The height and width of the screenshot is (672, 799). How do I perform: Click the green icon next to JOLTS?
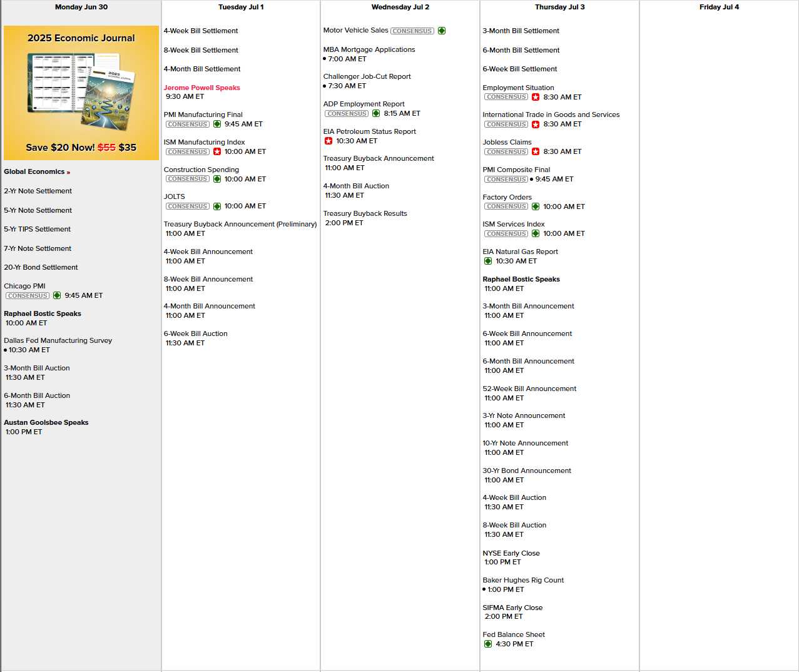[x=217, y=206]
